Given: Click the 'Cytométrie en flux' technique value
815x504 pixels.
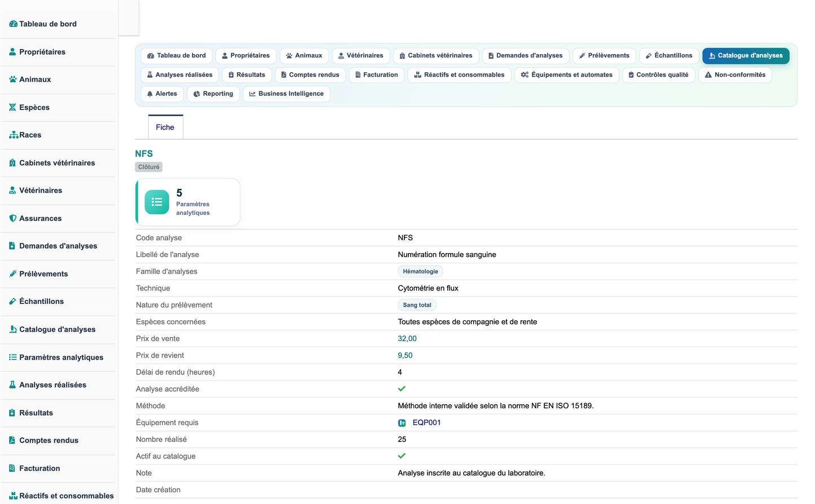Looking at the screenshot, I should [x=428, y=289].
